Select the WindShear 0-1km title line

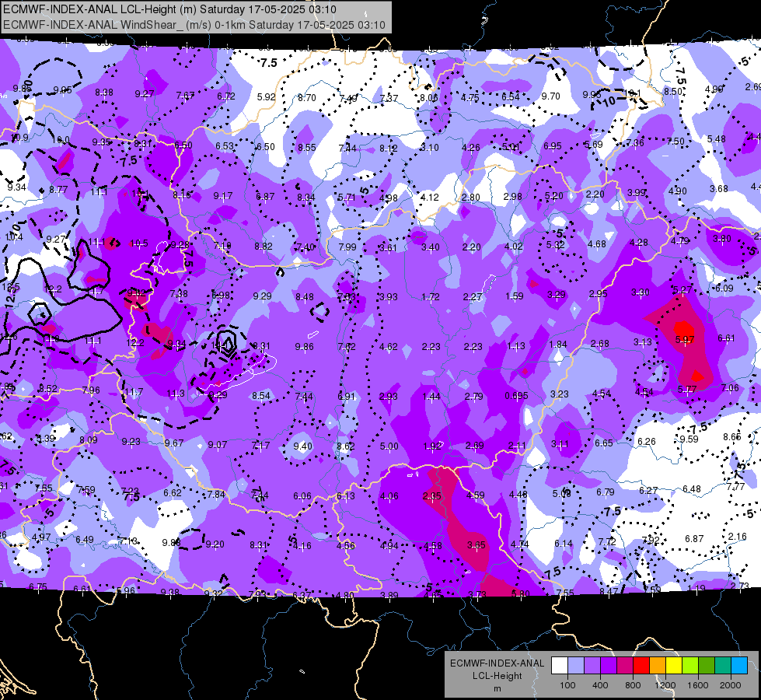194,25
